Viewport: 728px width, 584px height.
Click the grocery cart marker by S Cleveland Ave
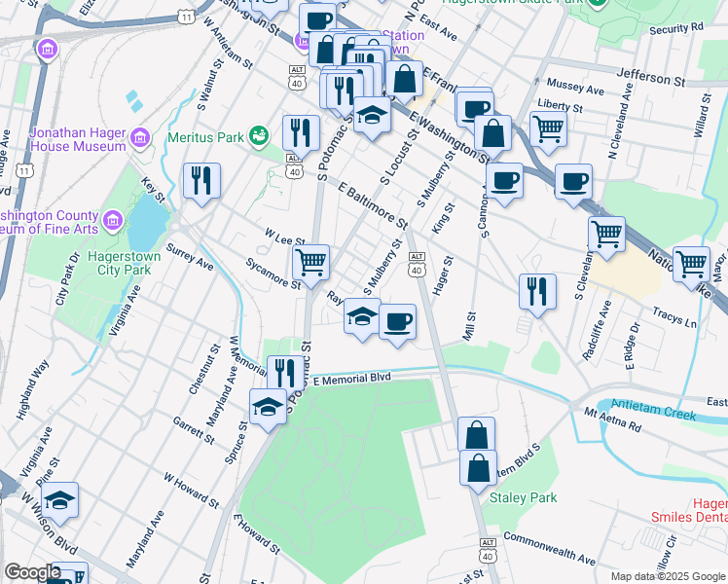point(606,237)
